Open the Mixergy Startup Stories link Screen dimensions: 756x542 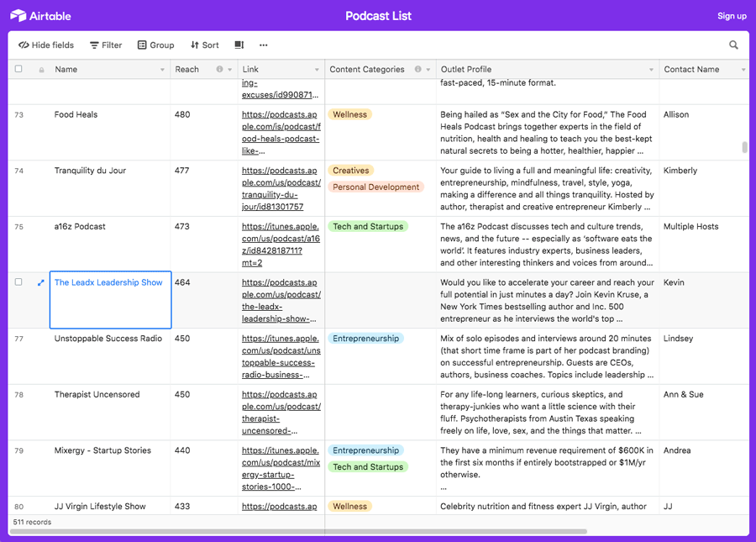pos(281,468)
